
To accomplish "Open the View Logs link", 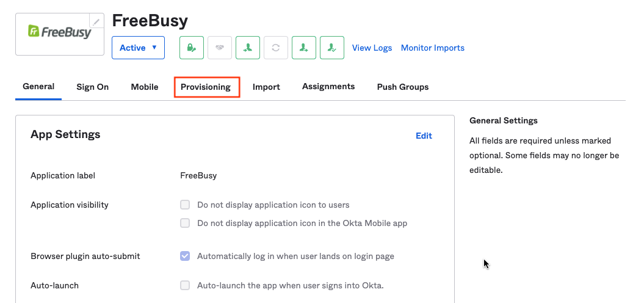I will tap(372, 48).
